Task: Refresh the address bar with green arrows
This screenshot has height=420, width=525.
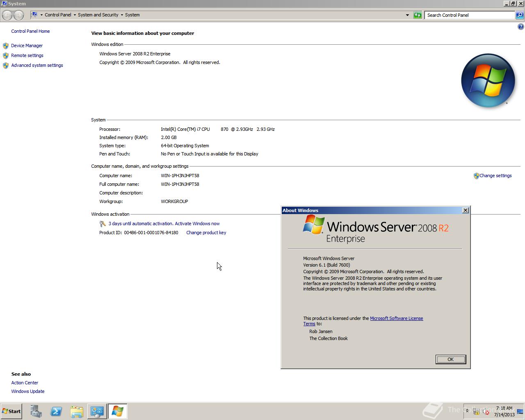Action: 418,15
